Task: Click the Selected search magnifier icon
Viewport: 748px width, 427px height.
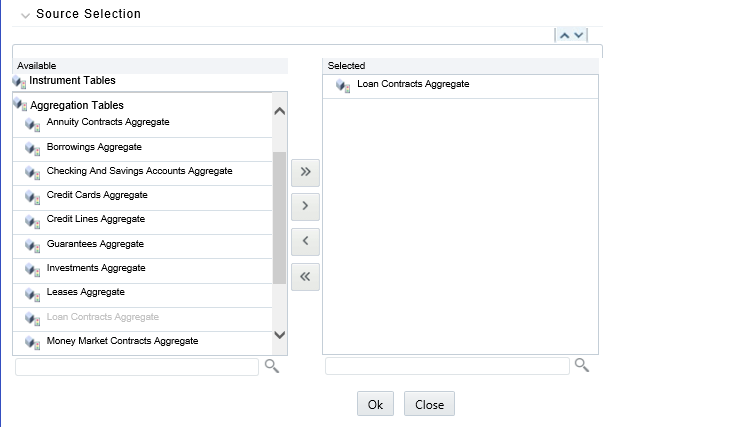Action: [x=582, y=365]
